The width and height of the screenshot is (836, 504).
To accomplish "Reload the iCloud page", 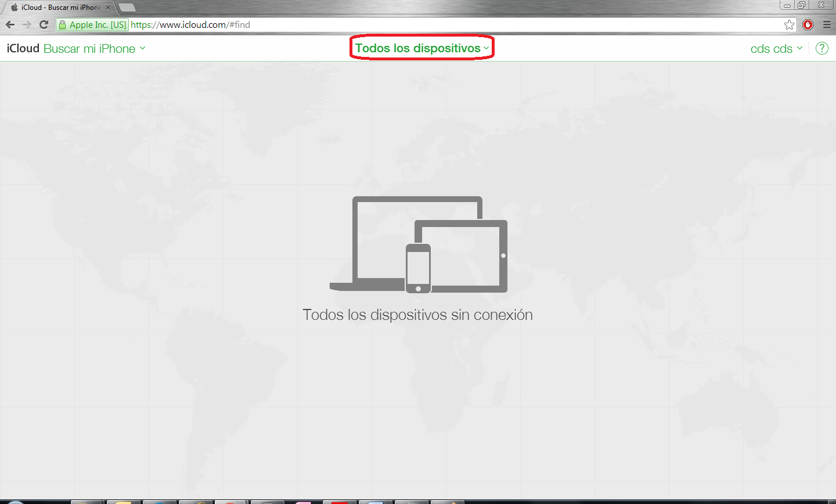I will (x=44, y=24).
